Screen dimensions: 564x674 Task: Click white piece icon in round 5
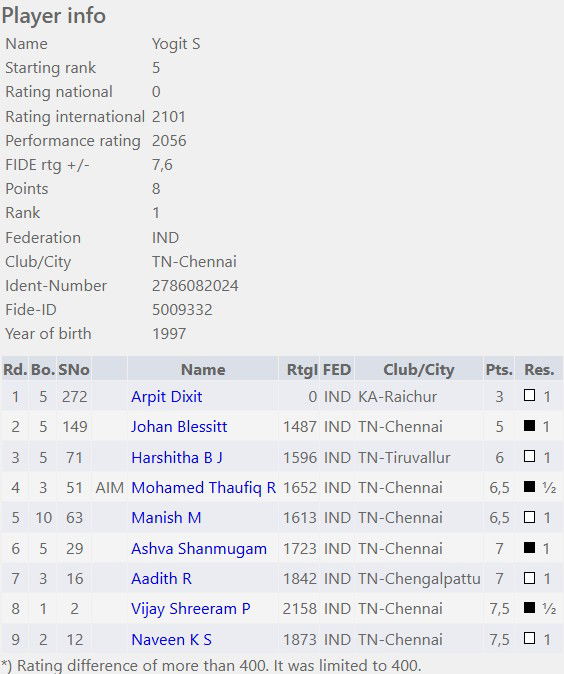[x=530, y=517]
